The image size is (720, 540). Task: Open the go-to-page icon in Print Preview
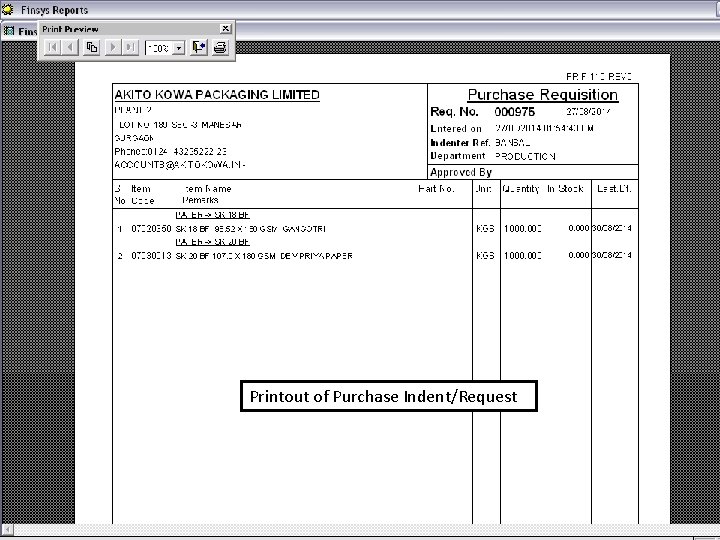coord(92,47)
